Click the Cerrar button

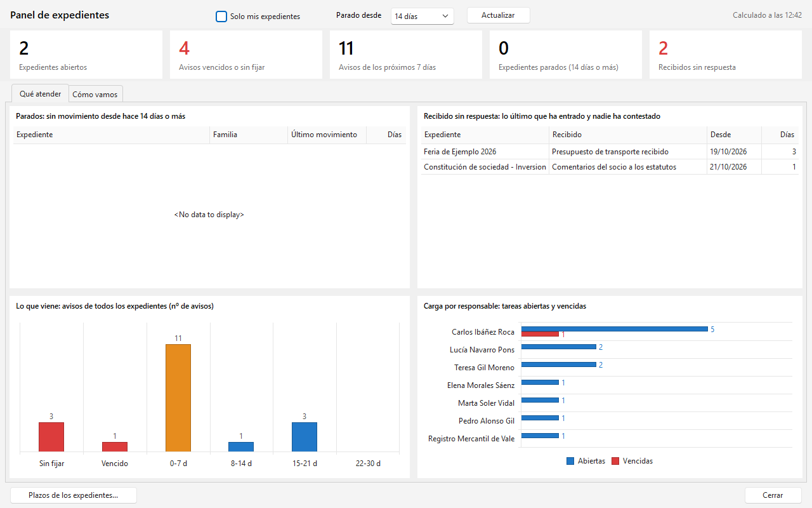[x=773, y=495]
